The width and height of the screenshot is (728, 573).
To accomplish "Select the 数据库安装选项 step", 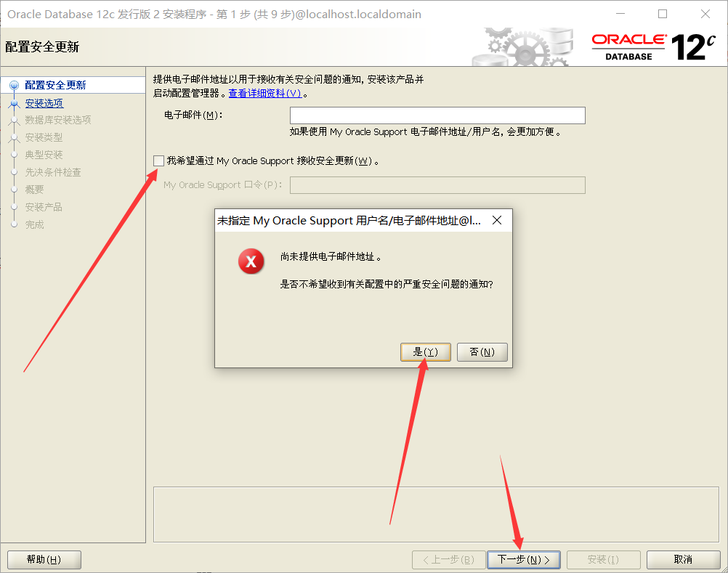I will pos(58,120).
